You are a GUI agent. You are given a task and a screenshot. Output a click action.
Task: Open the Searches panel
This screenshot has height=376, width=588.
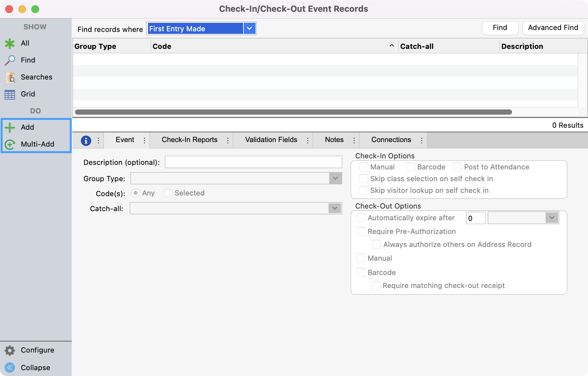pos(10,77)
